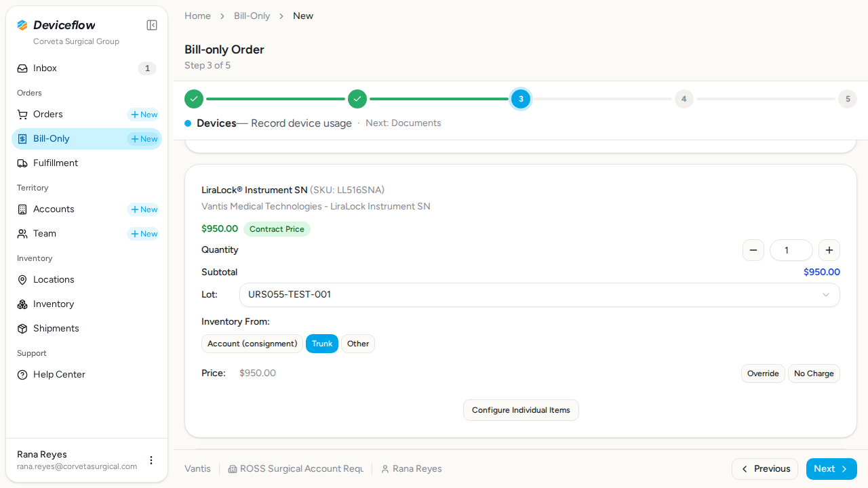868x488 pixels.
Task: Click the Locations map pin icon
Action: (22, 280)
